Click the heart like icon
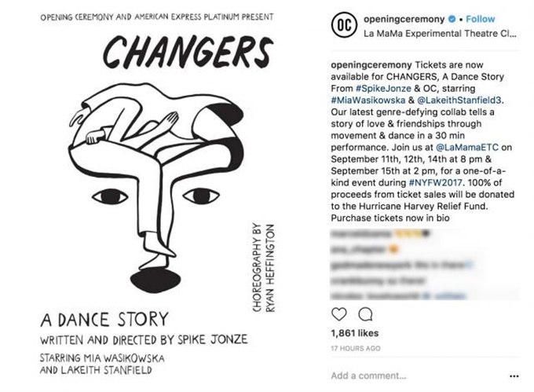Screen dimensions: 534x392 pyautogui.click(x=338, y=314)
